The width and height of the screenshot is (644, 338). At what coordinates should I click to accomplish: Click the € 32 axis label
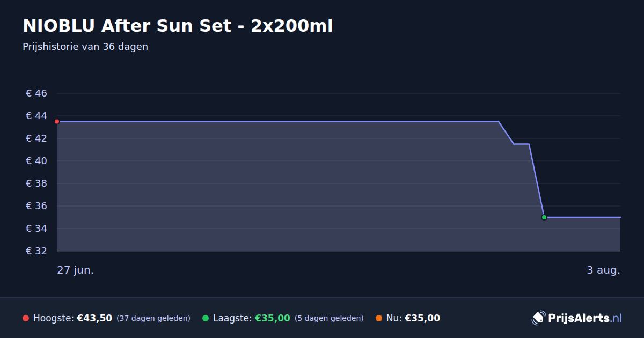pyautogui.click(x=36, y=251)
